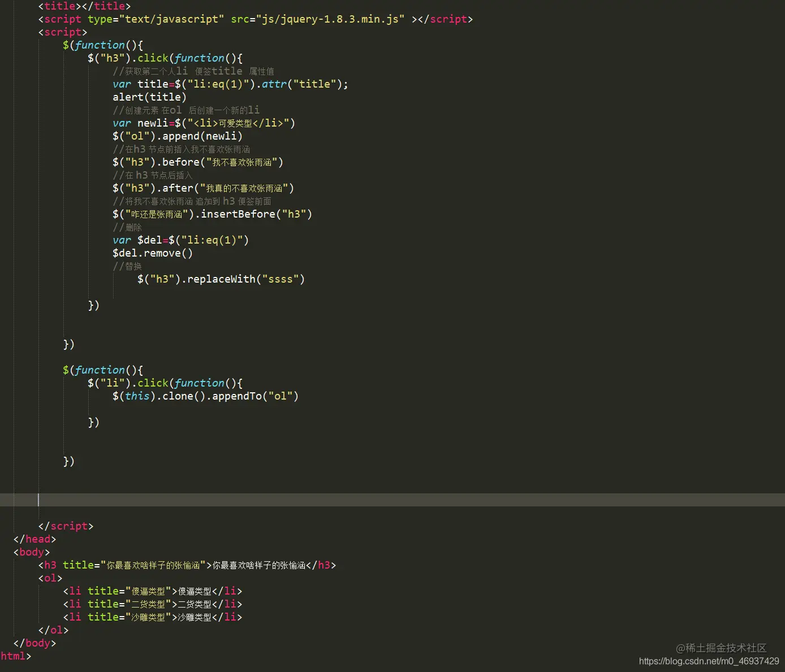Place the cursor on the highlighted current line

(392, 500)
